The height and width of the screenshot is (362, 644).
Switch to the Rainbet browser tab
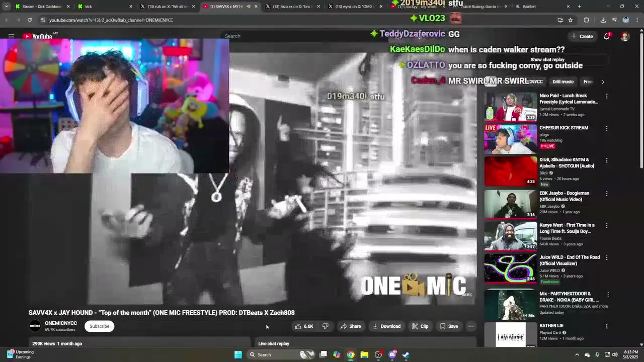pos(542,7)
